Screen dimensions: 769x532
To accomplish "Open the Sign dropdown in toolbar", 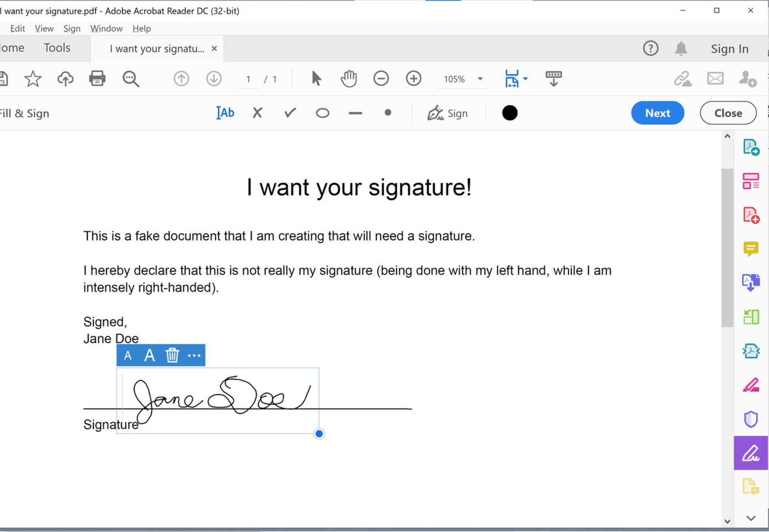I will [x=447, y=113].
